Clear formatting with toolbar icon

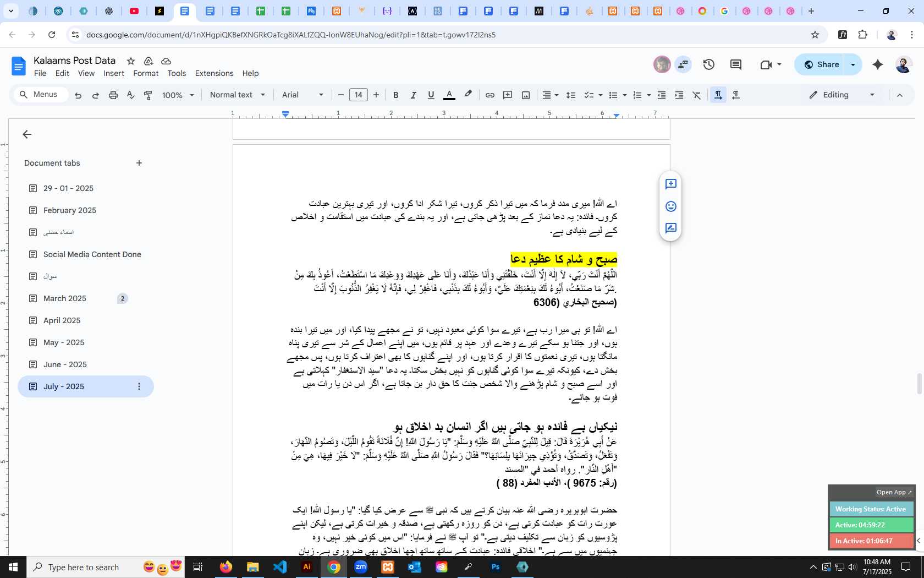coord(697,95)
